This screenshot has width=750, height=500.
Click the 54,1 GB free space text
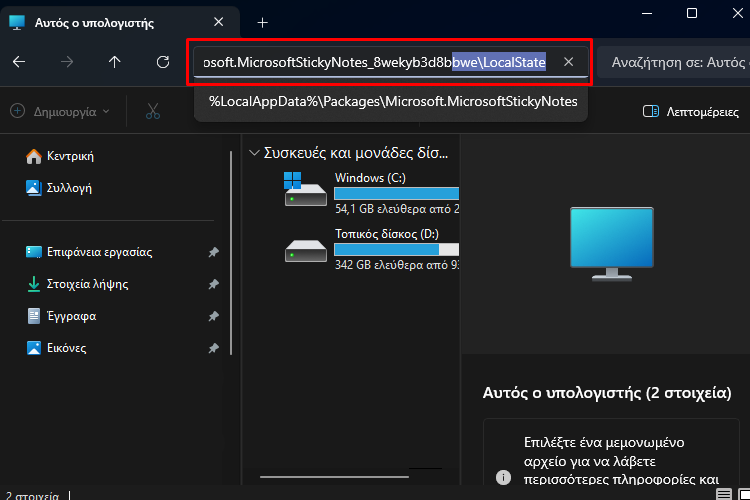click(x=397, y=209)
